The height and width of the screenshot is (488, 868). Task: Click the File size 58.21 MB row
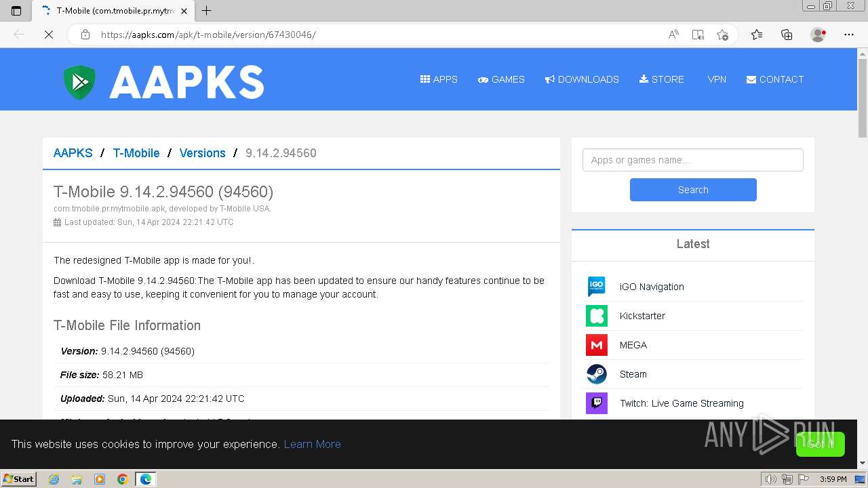coord(302,375)
